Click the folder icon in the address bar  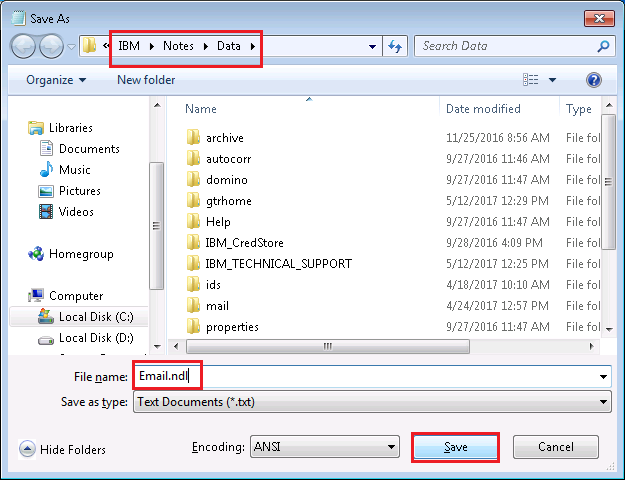click(89, 46)
